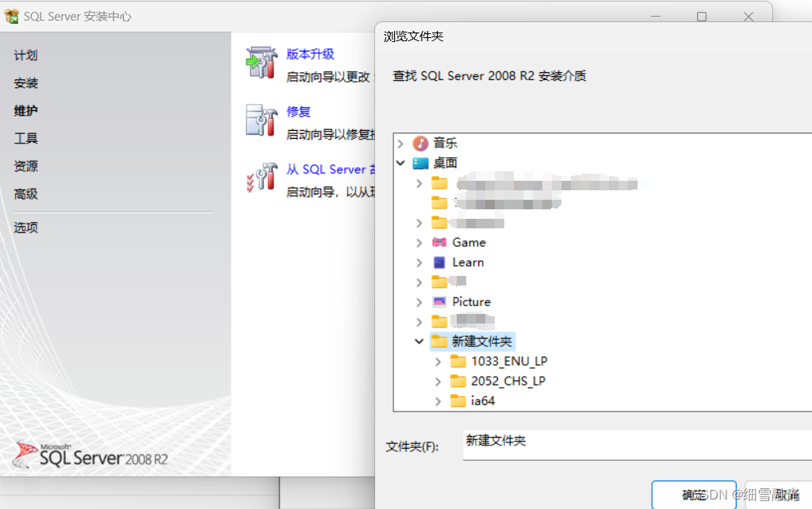Image resolution: width=812 pixels, height=509 pixels.
Task: Click the 从 SQL Server 升级 tools icon
Action: click(262, 177)
